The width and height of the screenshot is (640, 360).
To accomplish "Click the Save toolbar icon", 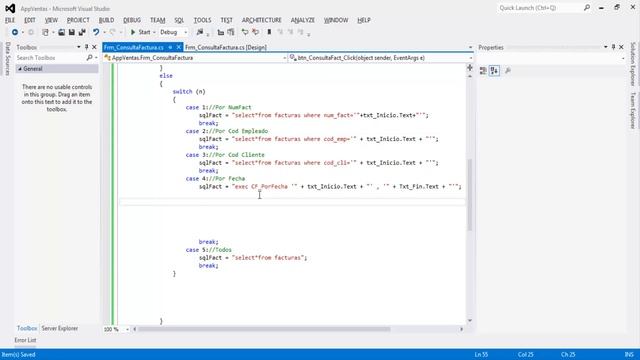I will pyautogui.click(x=71, y=32).
